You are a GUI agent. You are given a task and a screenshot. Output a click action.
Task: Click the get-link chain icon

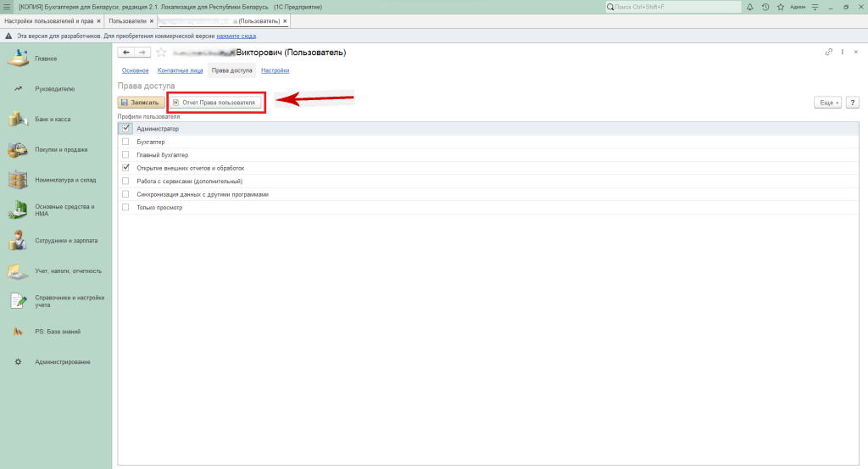pos(828,53)
